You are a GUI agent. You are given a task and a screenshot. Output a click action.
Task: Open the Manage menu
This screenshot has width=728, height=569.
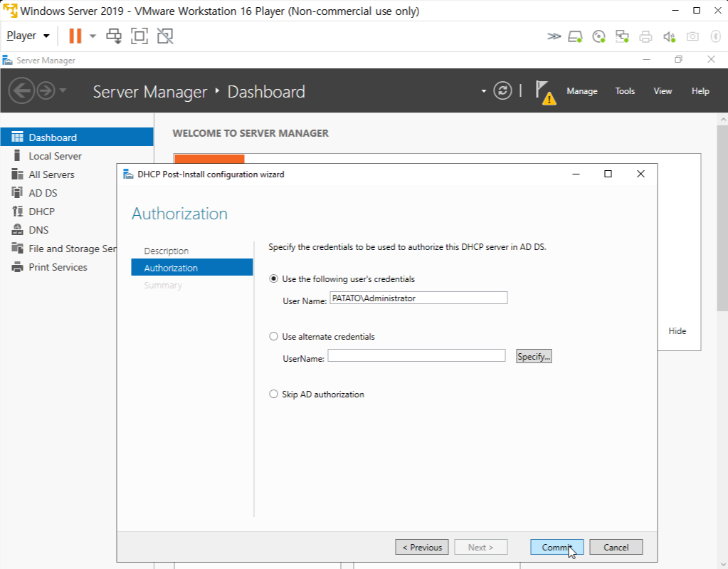581,91
